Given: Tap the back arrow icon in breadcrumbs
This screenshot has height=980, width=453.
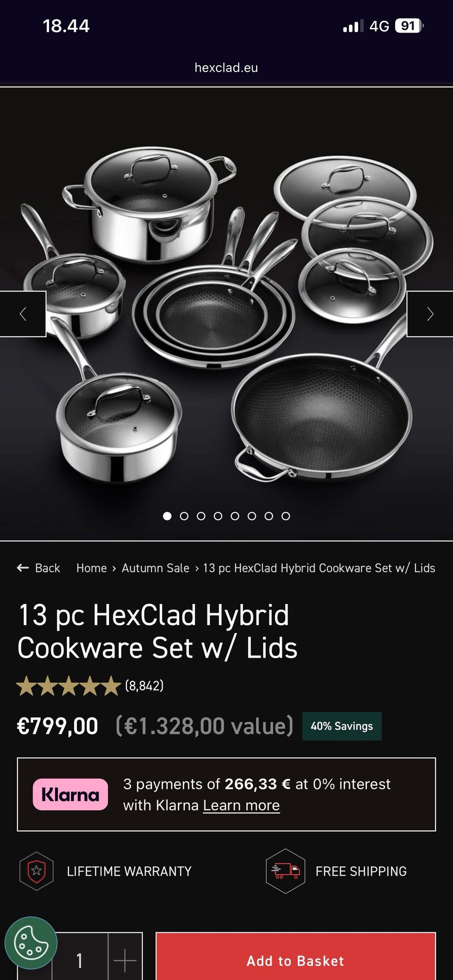Looking at the screenshot, I should [x=23, y=568].
